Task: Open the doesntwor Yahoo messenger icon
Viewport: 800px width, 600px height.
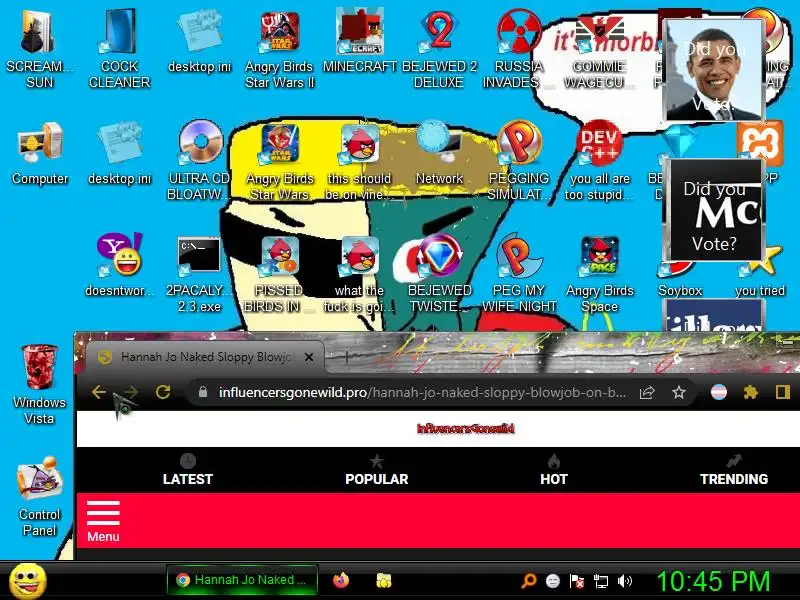Action: click(x=119, y=265)
